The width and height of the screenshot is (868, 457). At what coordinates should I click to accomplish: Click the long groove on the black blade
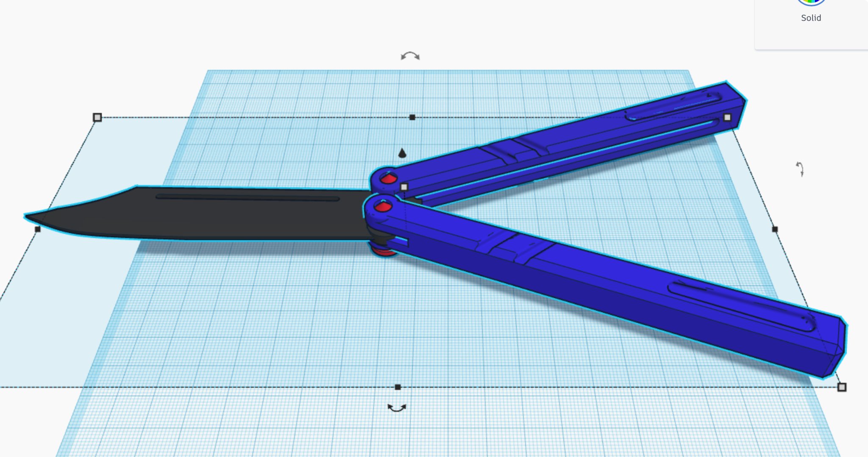click(x=248, y=197)
